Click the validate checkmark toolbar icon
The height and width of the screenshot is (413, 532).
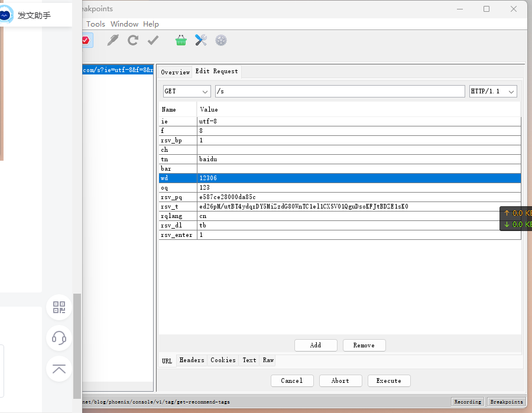point(153,40)
